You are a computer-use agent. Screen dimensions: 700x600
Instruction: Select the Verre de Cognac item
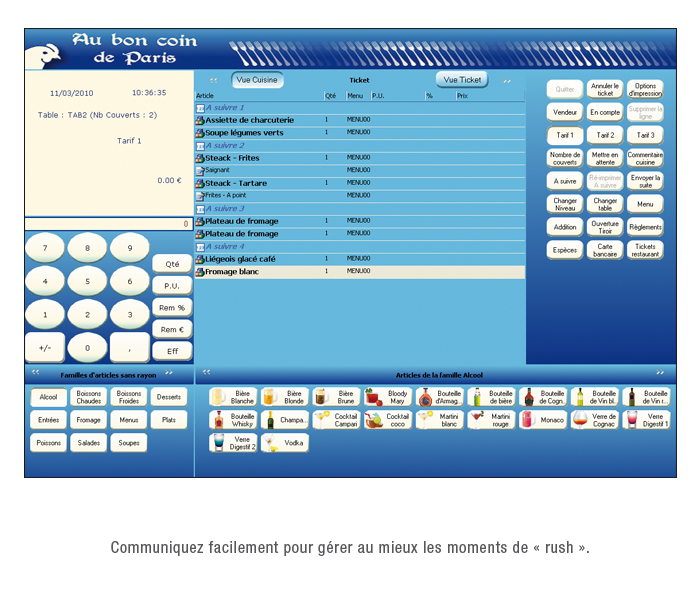(x=595, y=420)
